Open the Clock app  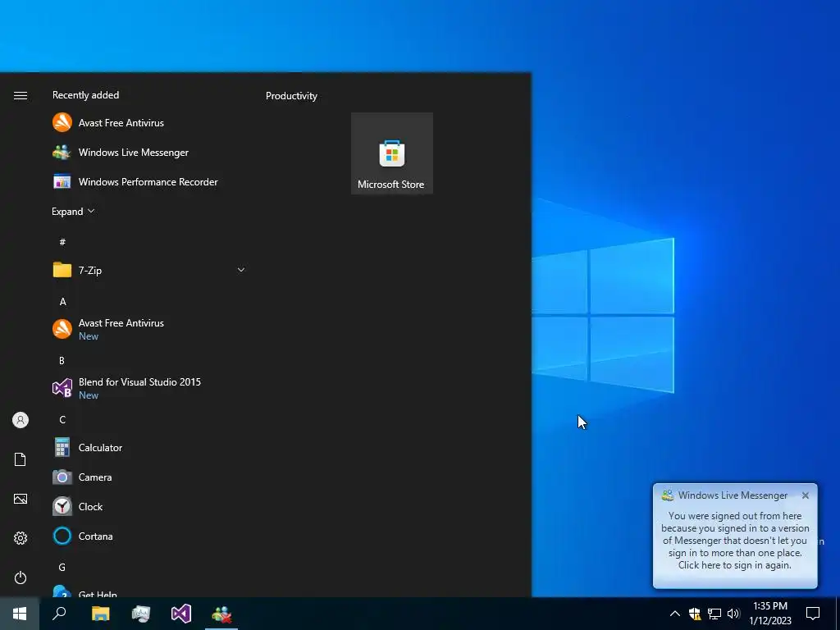pos(148,506)
